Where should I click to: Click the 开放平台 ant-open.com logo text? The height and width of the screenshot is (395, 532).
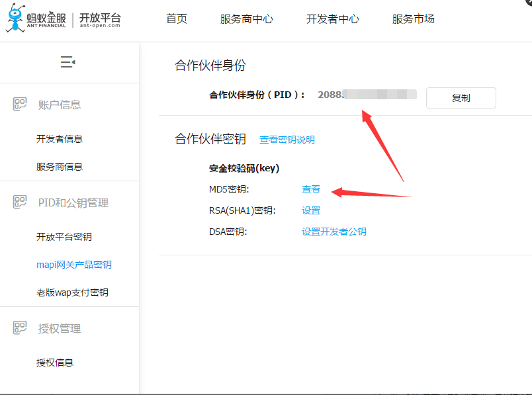pyautogui.click(x=100, y=20)
